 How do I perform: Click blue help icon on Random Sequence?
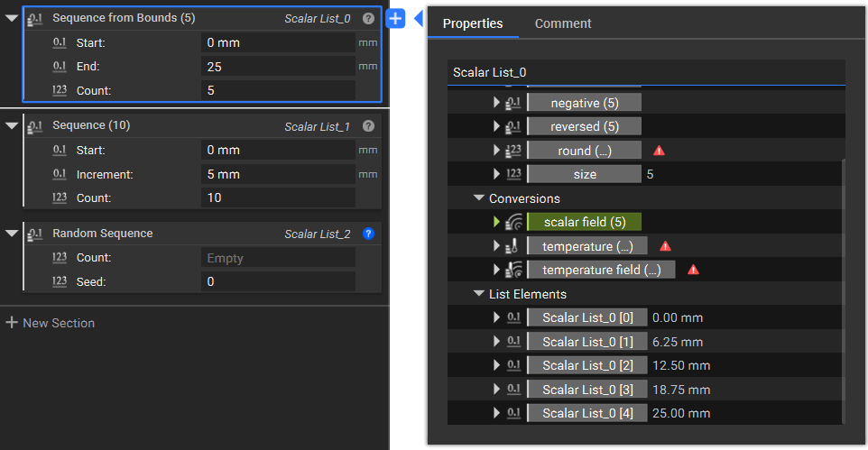tap(368, 234)
